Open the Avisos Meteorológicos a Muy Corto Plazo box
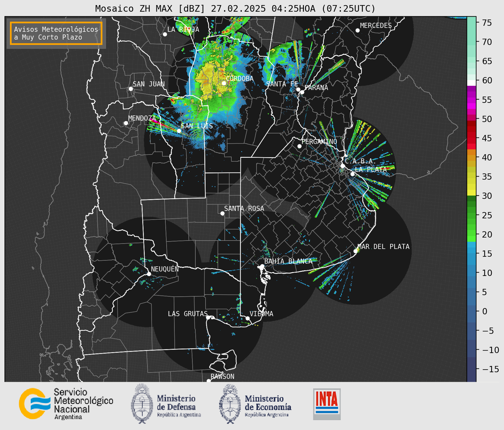504x430 pixels. pos(56,33)
